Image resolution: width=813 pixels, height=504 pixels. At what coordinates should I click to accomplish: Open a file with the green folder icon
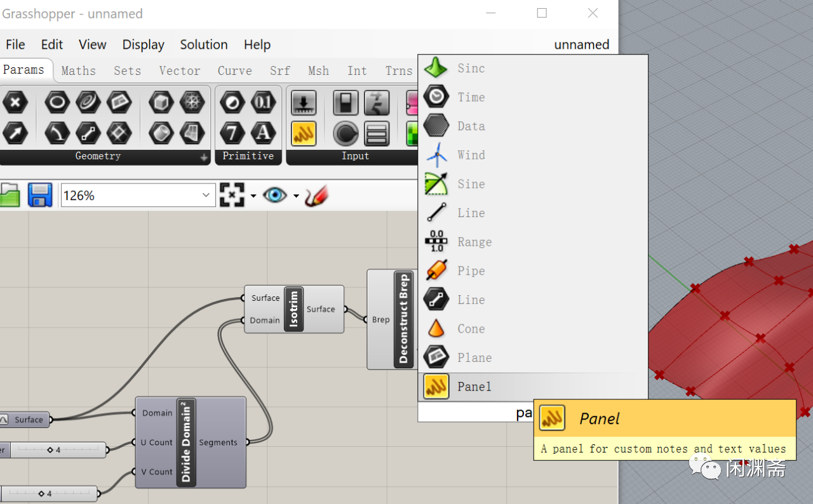(x=9, y=195)
